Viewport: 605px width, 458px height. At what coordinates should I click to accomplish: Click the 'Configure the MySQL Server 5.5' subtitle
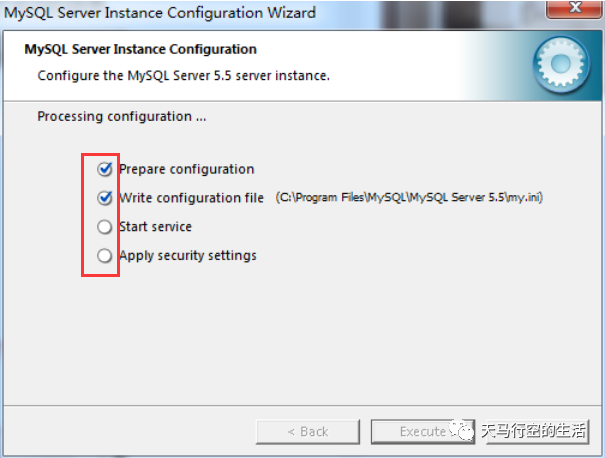[183, 75]
